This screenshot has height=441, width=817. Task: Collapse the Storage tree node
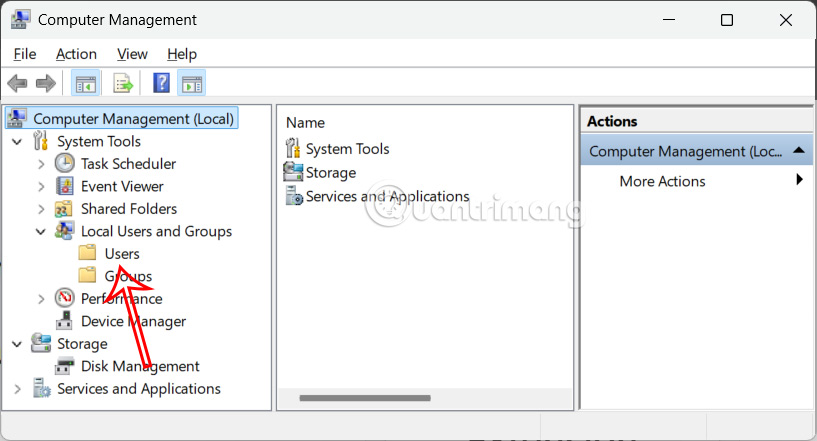pyautogui.click(x=17, y=344)
